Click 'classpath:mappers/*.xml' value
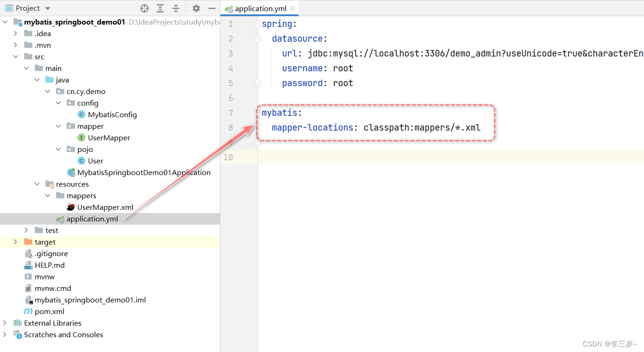Image resolution: width=644 pixels, height=352 pixels. [x=422, y=127]
